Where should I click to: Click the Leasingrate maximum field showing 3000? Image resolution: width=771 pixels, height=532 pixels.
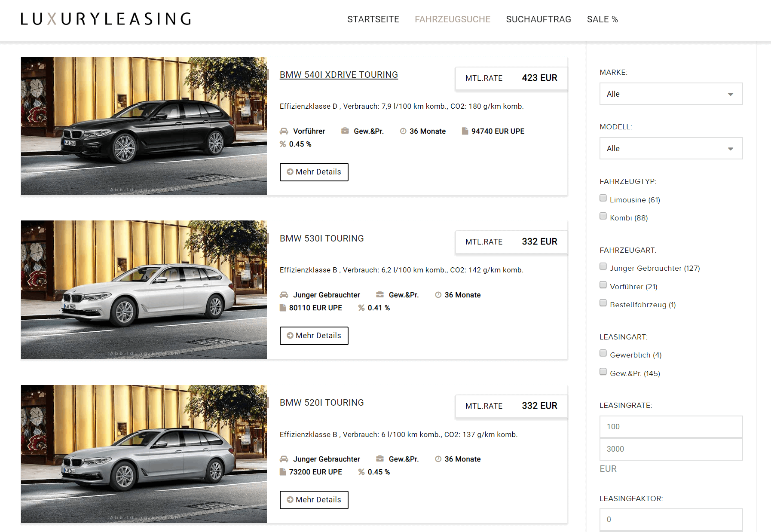pos(671,449)
